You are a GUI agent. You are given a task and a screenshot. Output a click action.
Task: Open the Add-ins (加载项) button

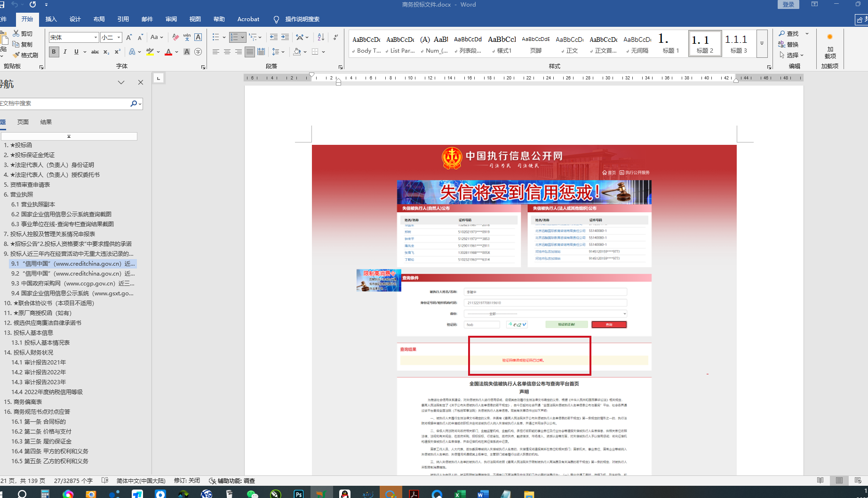(x=830, y=47)
